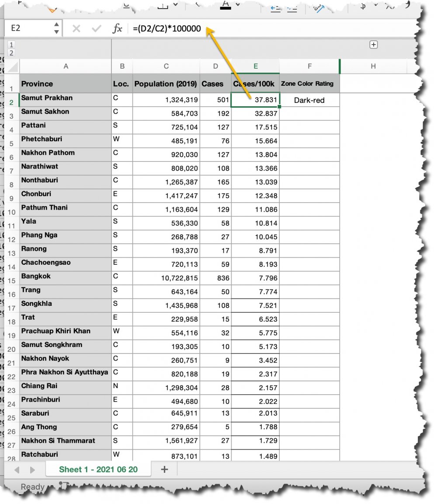Select the Phra Nakhon Si Ayutthaya cell

[66, 374]
